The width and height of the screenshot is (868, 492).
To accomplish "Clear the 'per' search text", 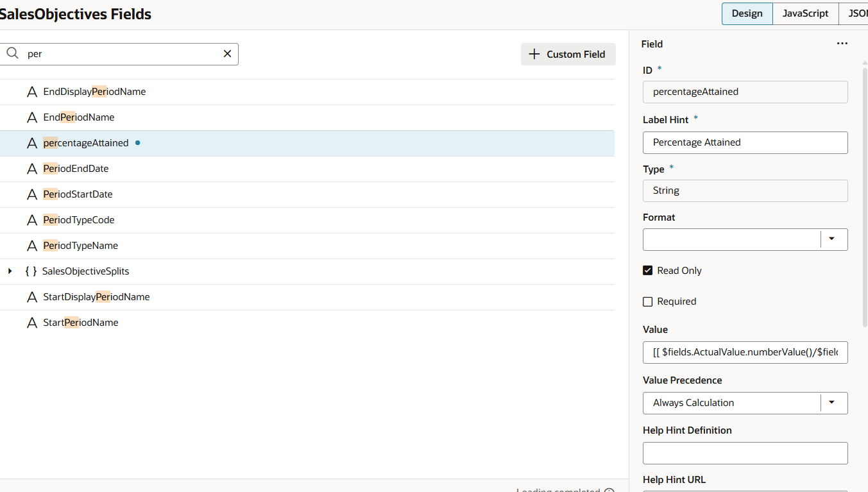I will [x=227, y=54].
